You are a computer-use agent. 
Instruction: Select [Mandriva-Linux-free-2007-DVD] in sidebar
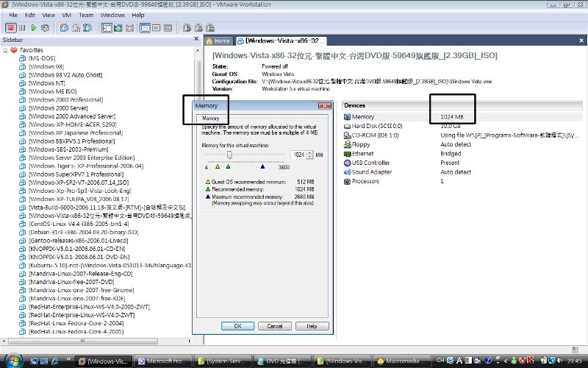tap(71, 282)
